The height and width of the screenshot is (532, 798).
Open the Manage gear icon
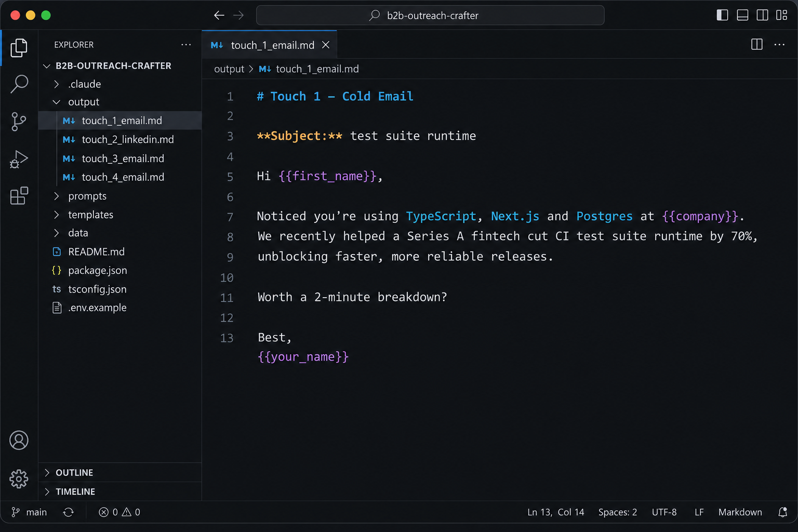click(x=19, y=478)
